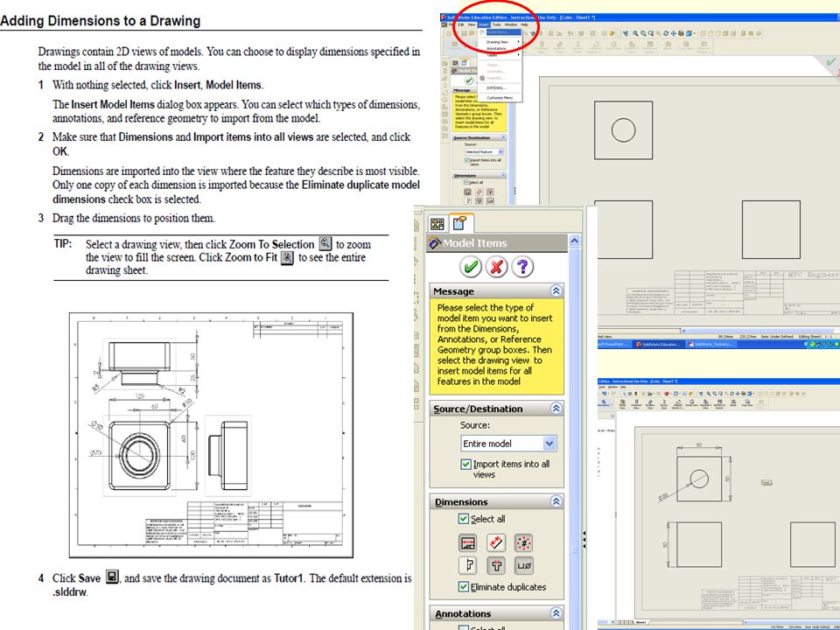This screenshot has width=840, height=630.
Task: Click the Undo icon in the lower window toolbar
Action: (605, 394)
